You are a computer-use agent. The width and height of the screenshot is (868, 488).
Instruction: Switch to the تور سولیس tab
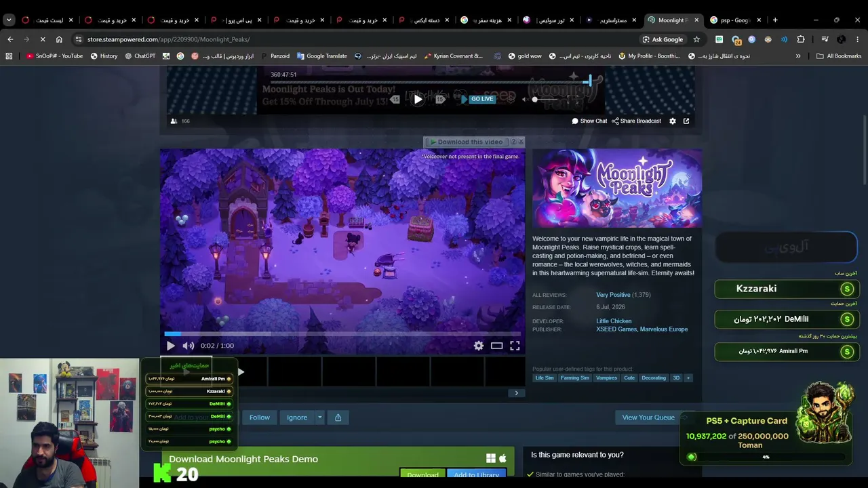tap(551, 20)
